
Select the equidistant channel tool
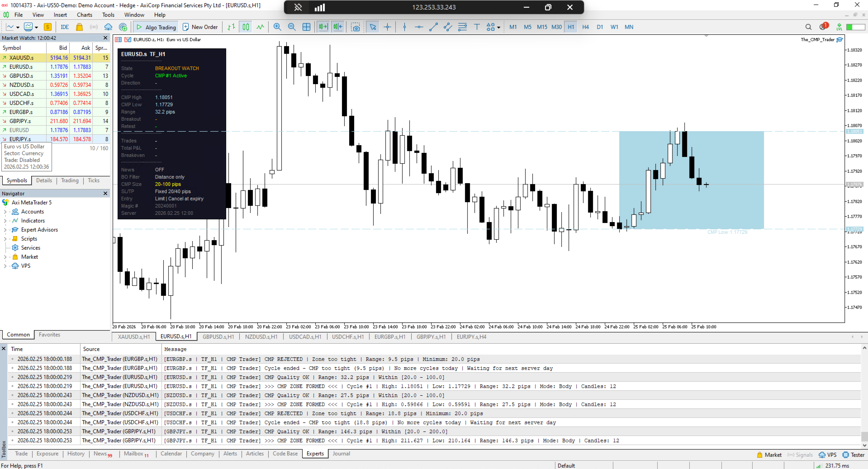click(448, 27)
